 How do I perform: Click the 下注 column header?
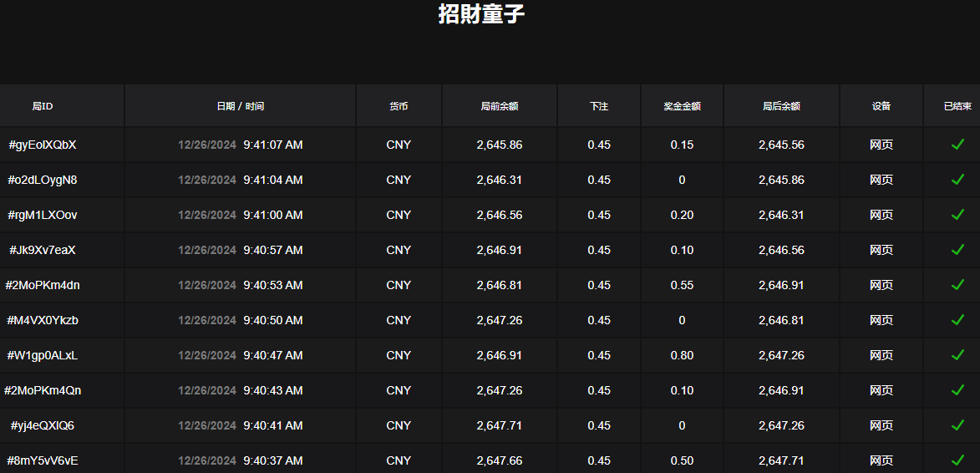[x=599, y=106]
